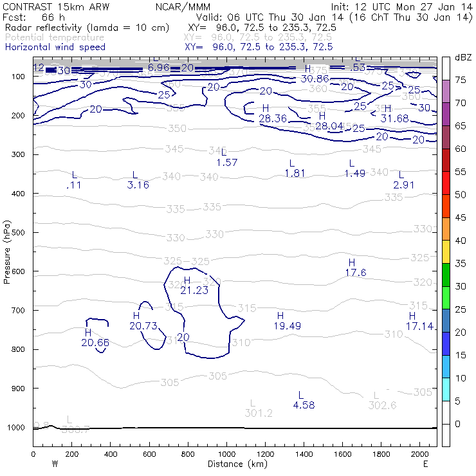Click the upper-level wind value '30.86'
Screen dimensions: 476x476
[315, 79]
